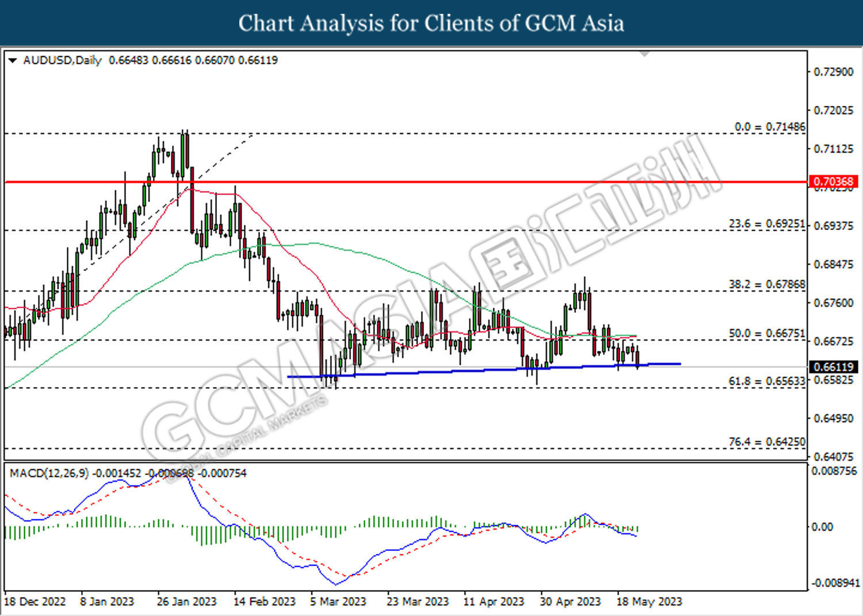Click the date label 8 Jan 2023

point(107,602)
